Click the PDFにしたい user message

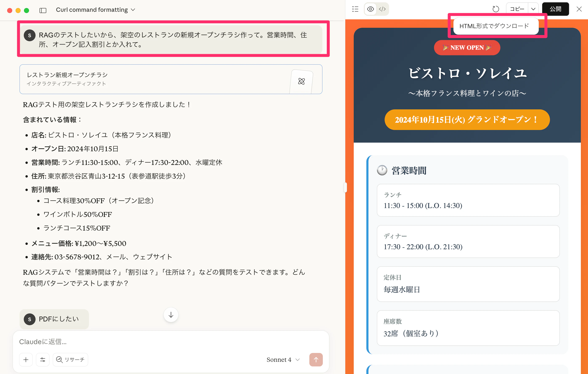54,319
